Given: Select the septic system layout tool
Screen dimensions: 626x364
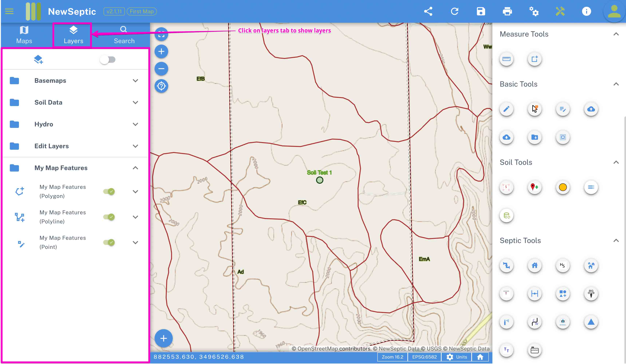Looking at the screenshot, I should (x=506, y=265).
